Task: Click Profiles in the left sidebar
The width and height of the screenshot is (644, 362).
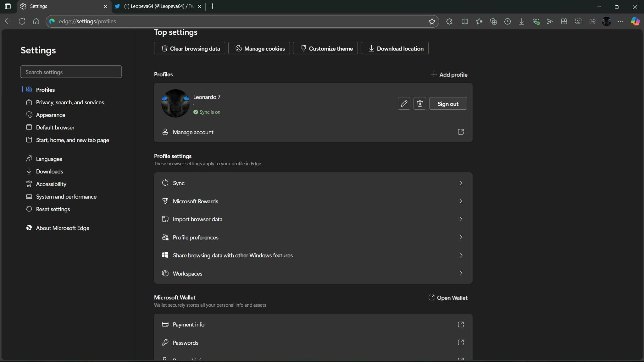Action: [x=45, y=89]
